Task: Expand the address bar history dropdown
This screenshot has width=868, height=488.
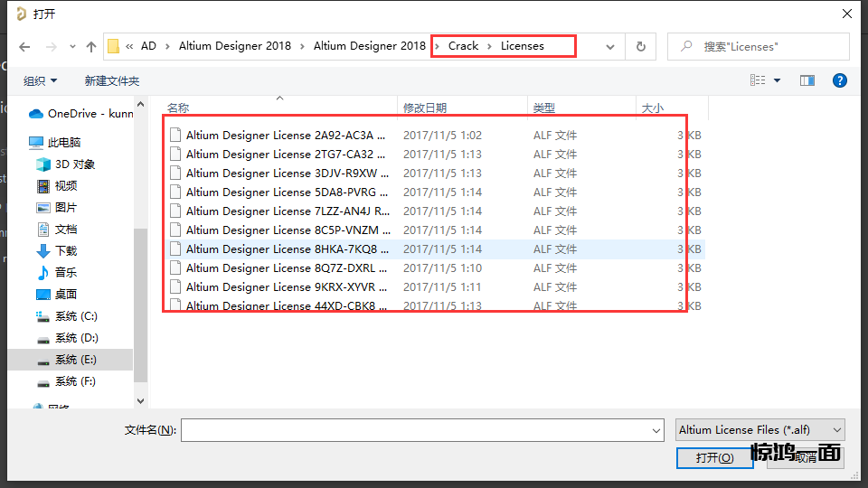Action: (610, 47)
